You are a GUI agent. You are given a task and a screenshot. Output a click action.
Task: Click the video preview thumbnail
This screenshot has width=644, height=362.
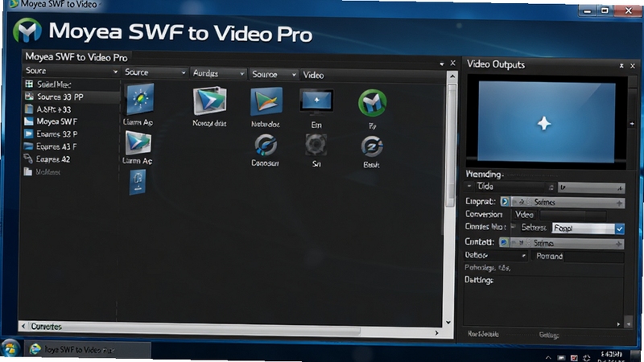547,122
